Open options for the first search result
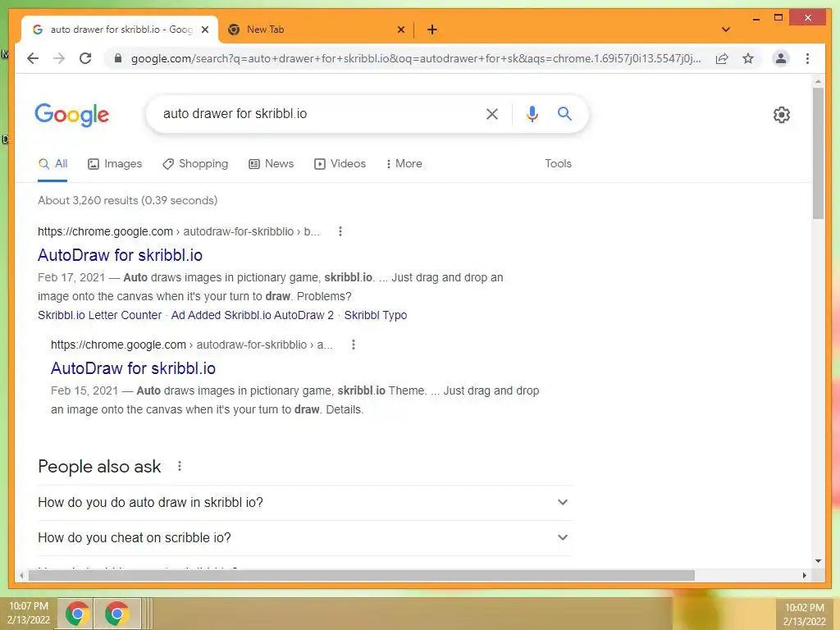This screenshot has width=840, height=630. click(x=340, y=231)
